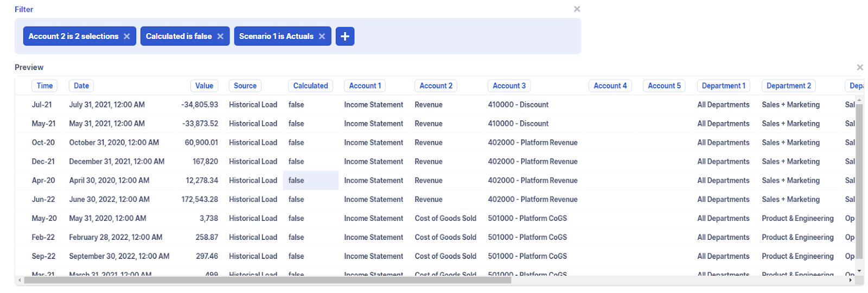Image resolution: width=868 pixels, height=293 pixels.
Task: Click the scroll down arrow
Action: click(x=859, y=270)
